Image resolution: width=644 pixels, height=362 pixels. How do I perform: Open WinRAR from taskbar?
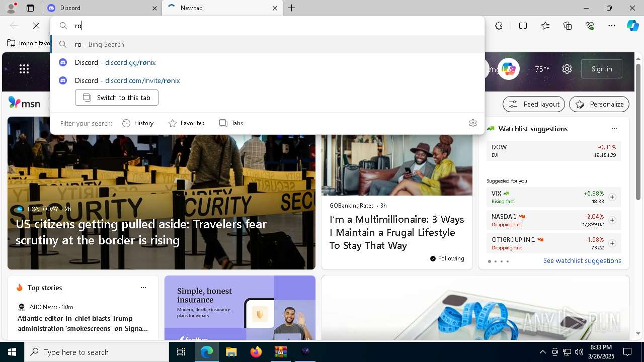(280, 352)
